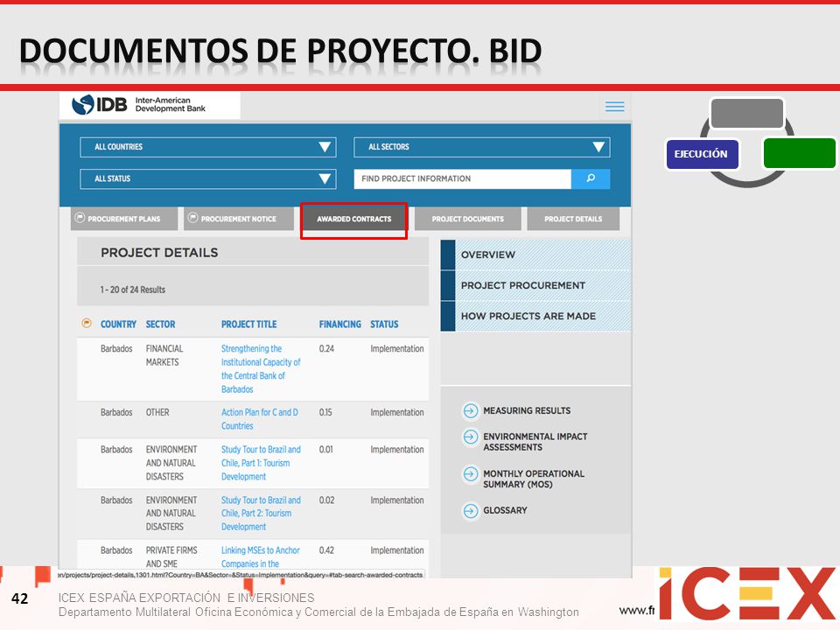Open Strengthening the Institutional Capacity project link
The width and height of the screenshot is (840, 630).
point(261,369)
